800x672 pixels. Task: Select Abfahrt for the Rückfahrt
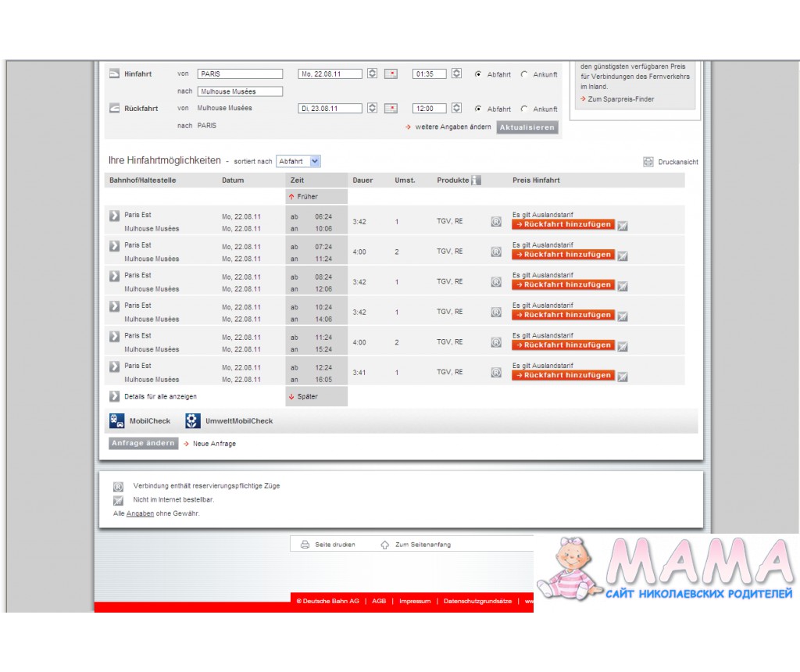tap(478, 109)
